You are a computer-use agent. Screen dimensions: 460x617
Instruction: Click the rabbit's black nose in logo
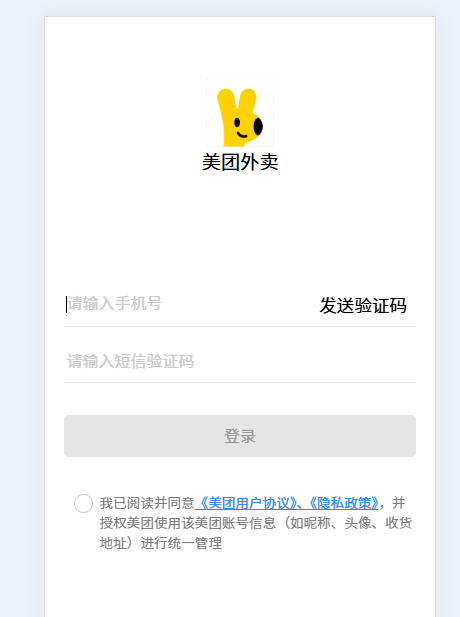pyautogui.click(x=258, y=126)
